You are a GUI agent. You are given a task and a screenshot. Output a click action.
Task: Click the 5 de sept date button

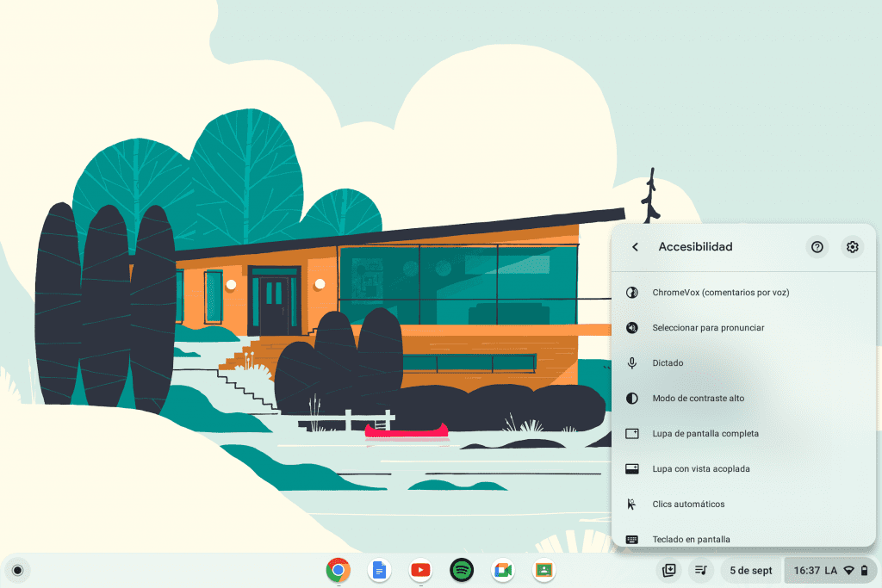click(x=751, y=570)
